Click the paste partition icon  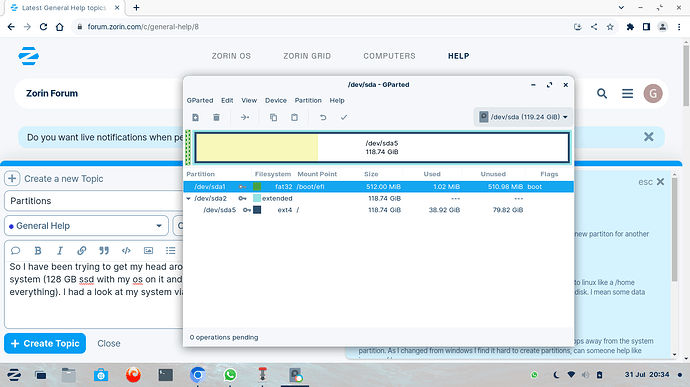(x=294, y=118)
